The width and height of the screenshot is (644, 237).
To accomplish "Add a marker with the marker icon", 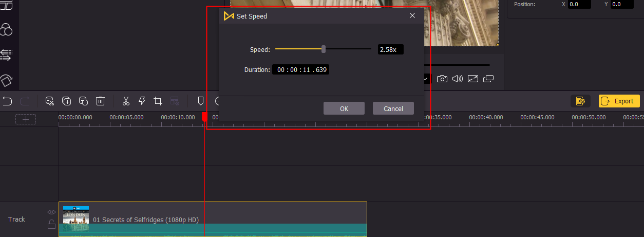I will point(201,101).
